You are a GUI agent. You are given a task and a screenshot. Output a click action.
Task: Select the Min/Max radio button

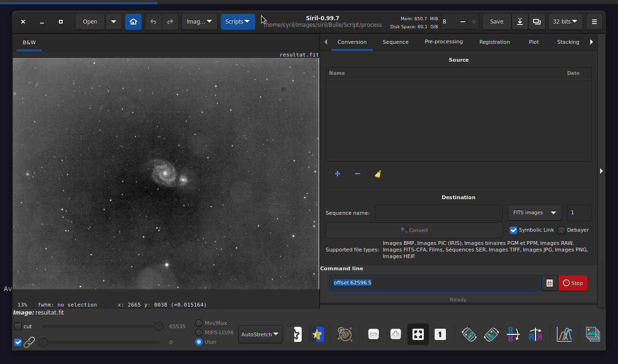pos(199,323)
